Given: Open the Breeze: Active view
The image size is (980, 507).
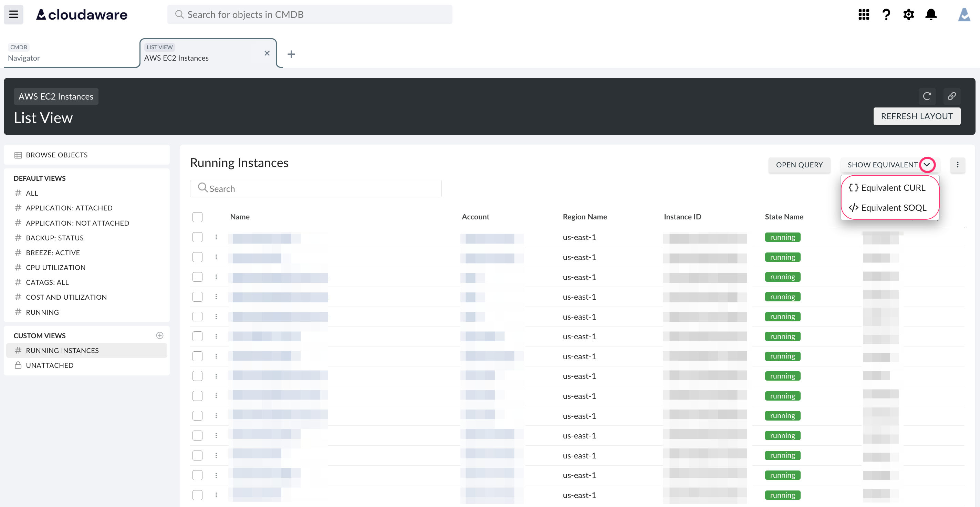Looking at the screenshot, I should click(87, 253).
